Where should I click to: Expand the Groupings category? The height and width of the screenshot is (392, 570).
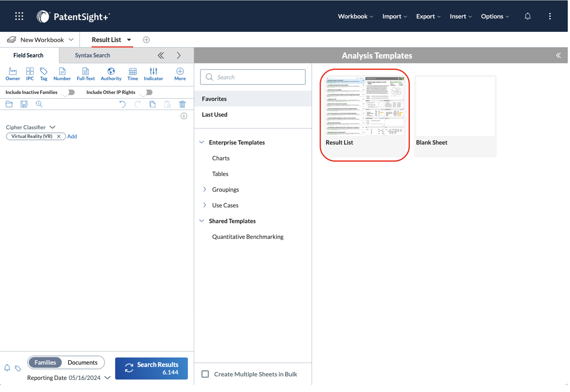coord(205,189)
